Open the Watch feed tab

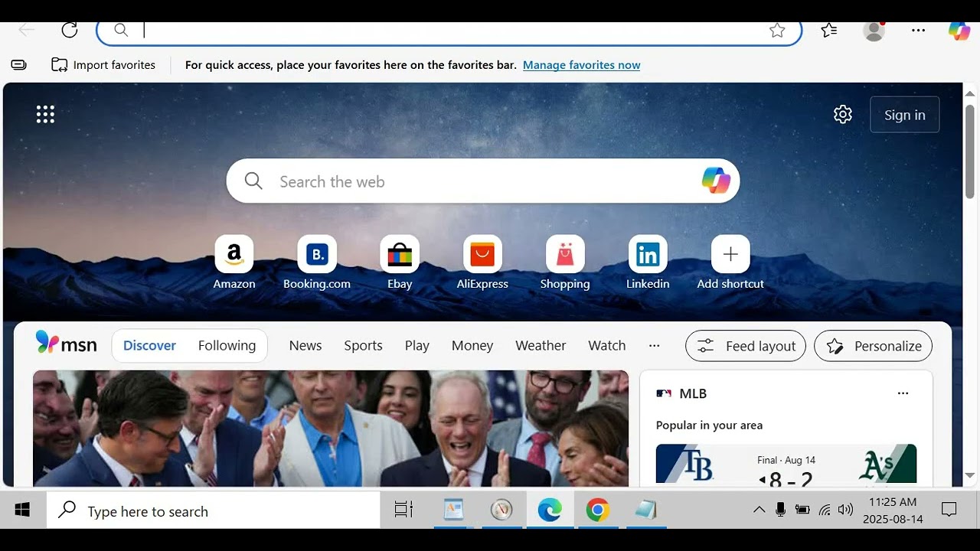tap(607, 346)
